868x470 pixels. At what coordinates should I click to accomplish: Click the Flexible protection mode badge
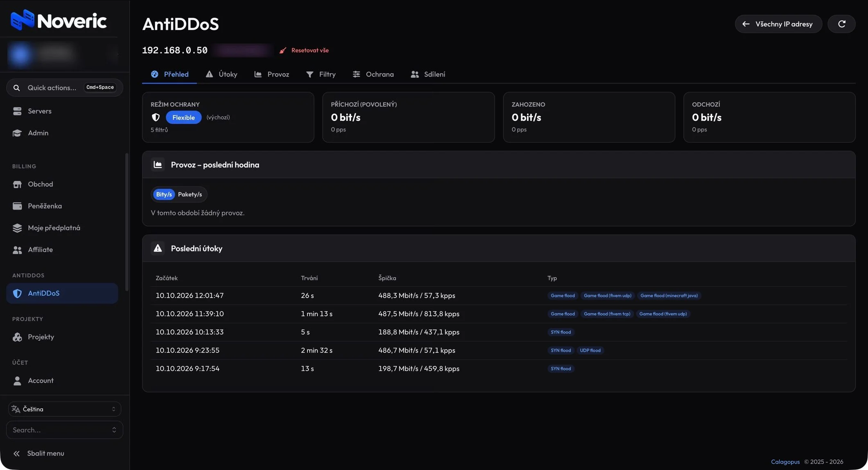(183, 117)
